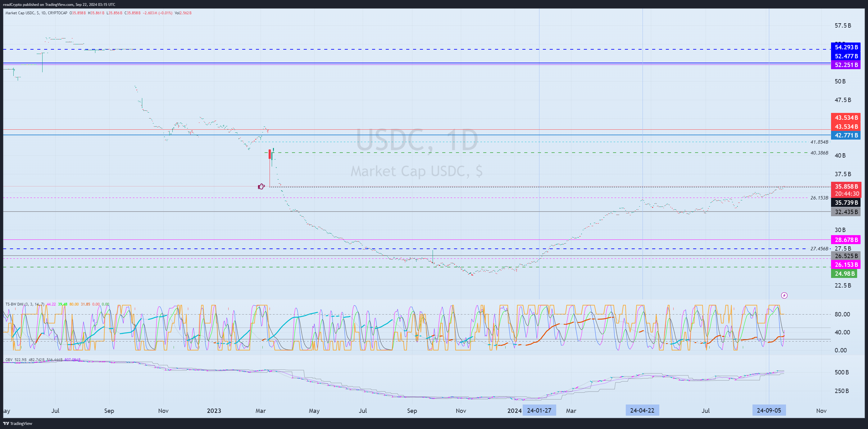Select the 24-09-05 date marker

coord(769,410)
